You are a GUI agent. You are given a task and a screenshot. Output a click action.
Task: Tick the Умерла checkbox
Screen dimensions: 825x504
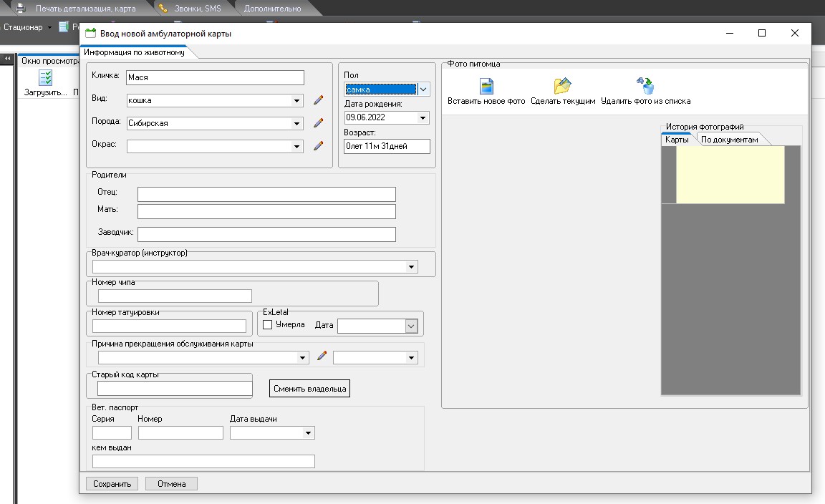268,325
